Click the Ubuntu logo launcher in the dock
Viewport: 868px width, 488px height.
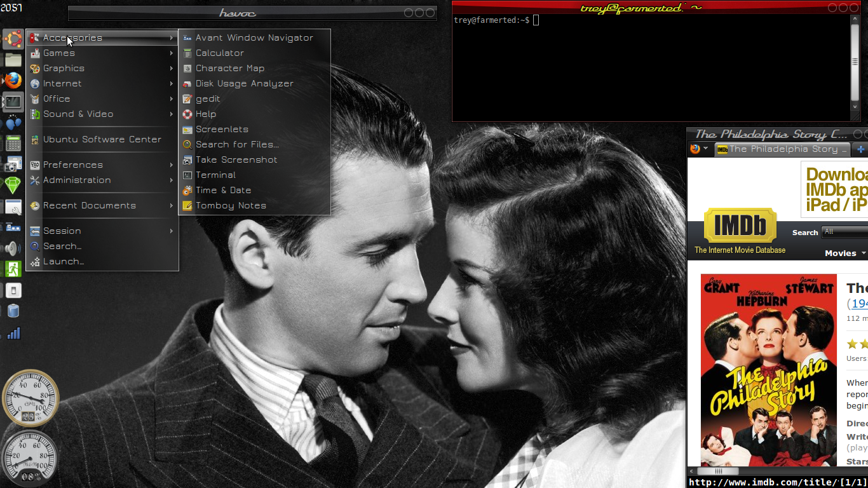tap(13, 39)
